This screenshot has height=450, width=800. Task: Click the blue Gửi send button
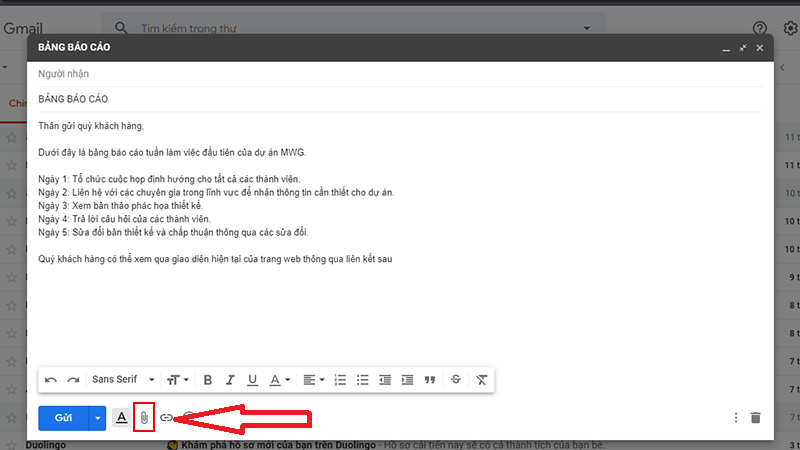pos(63,418)
